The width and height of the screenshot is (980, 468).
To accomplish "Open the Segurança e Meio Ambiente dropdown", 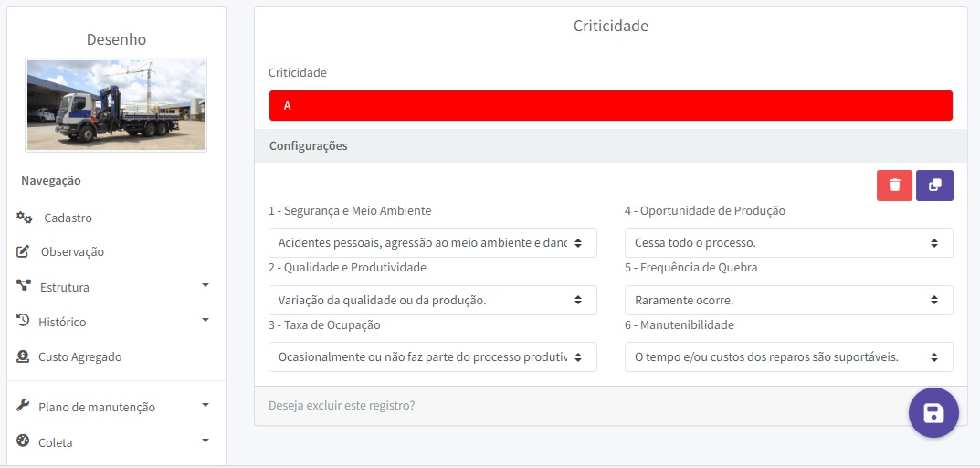I will click(432, 243).
